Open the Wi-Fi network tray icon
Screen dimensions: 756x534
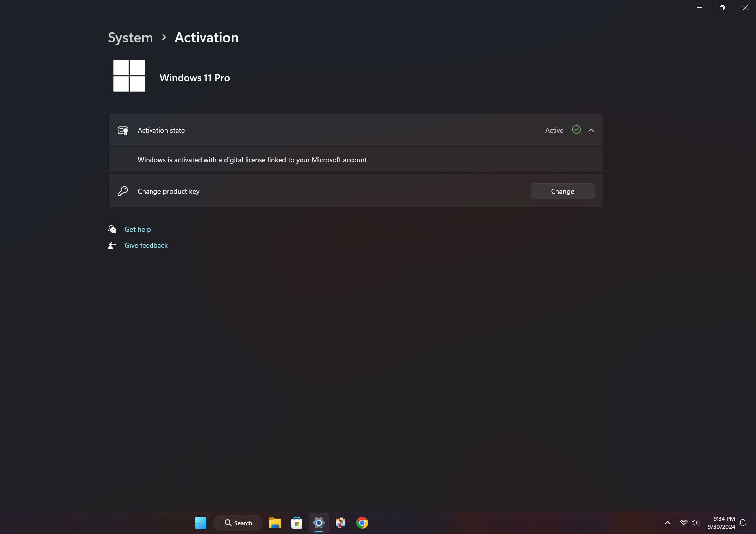coord(683,523)
